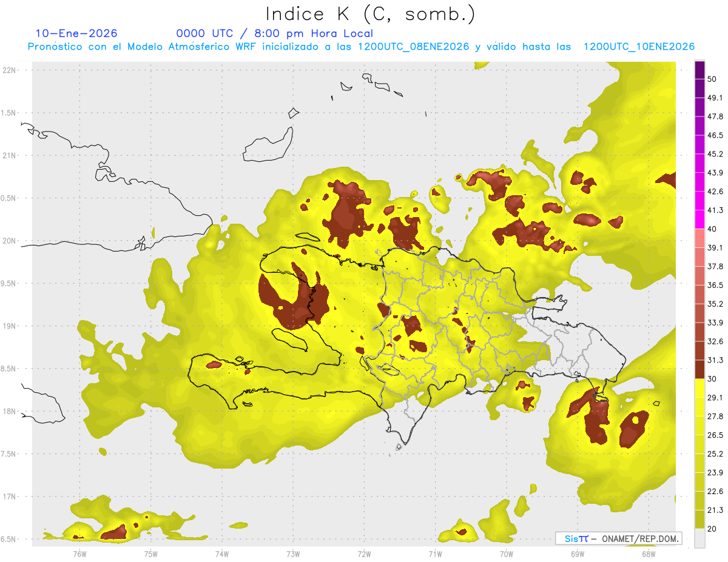Click the colorbar value "50"

tap(712, 79)
